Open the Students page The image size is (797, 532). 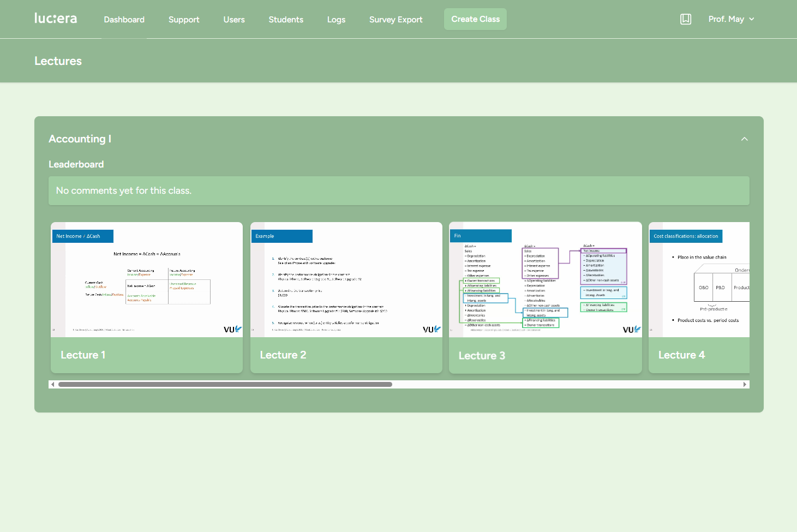point(286,20)
